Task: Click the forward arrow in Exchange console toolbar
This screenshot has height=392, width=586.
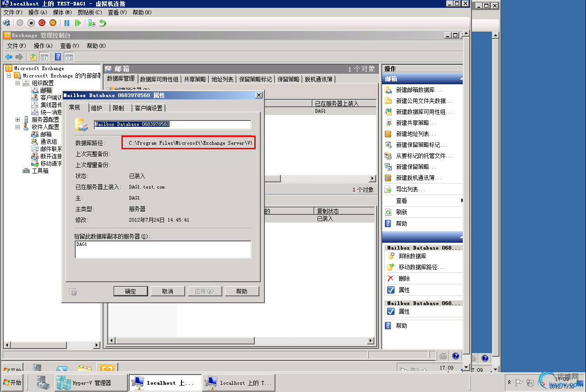Action: (19, 57)
